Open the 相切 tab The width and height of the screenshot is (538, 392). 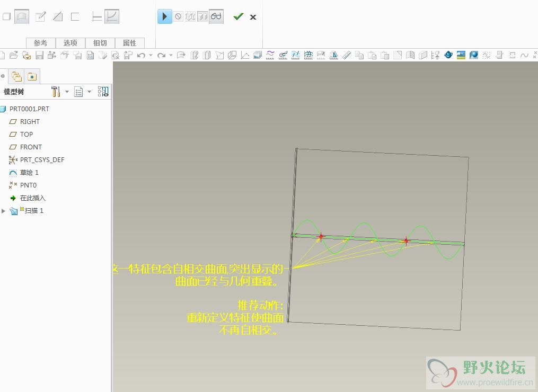coord(100,43)
